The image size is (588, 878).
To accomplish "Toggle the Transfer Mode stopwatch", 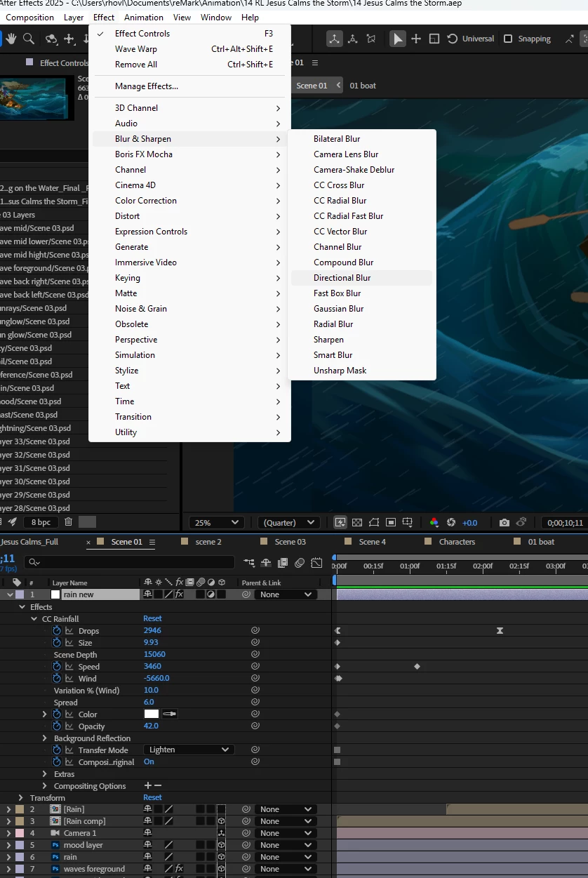I will (x=57, y=750).
